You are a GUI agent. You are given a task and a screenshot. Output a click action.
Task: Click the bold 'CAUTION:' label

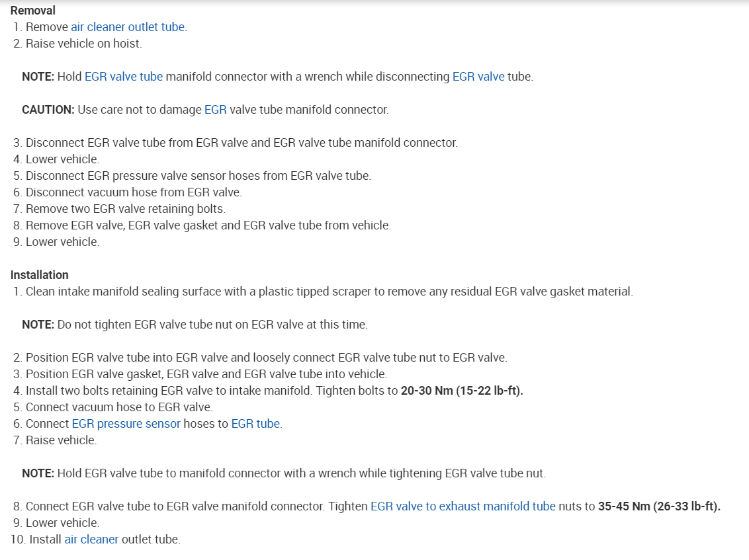click(x=48, y=110)
